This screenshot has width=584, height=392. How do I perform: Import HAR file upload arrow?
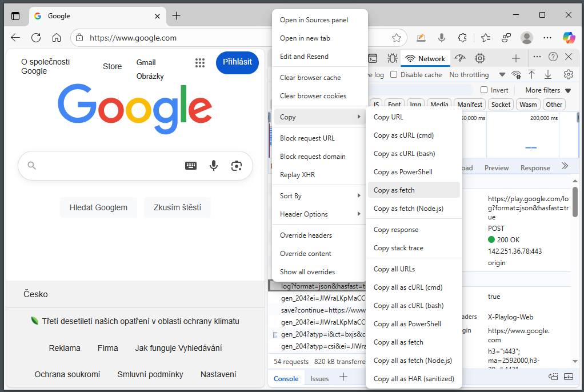click(x=532, y=74)
